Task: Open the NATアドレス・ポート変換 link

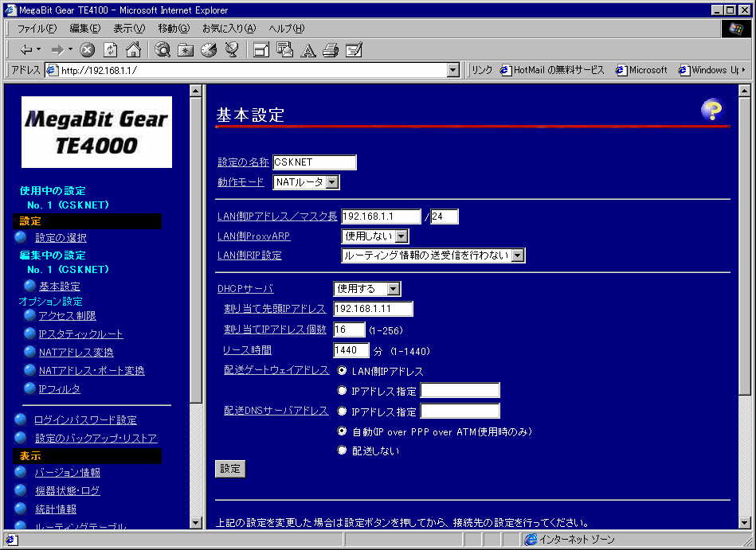Action: 92,370
